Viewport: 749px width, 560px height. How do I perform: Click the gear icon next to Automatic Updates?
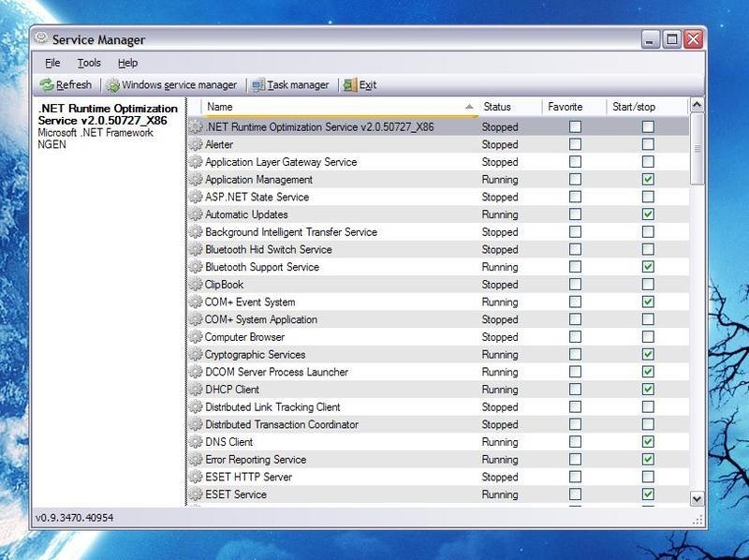(x=197, y=214)
